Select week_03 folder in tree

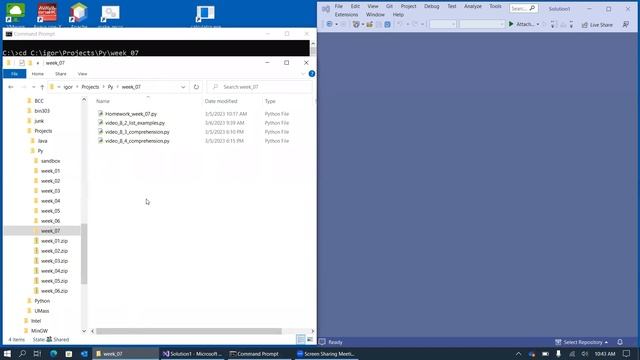(51, 191)
